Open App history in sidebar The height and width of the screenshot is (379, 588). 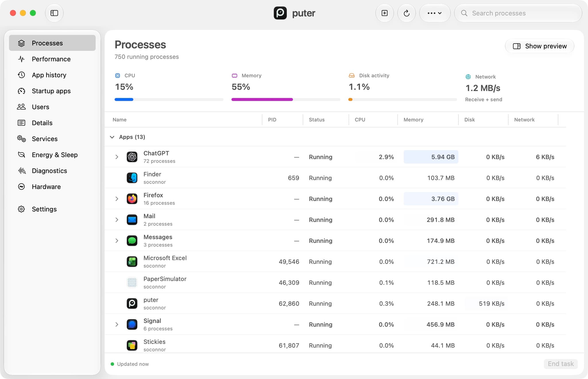(x=52, y=75)
